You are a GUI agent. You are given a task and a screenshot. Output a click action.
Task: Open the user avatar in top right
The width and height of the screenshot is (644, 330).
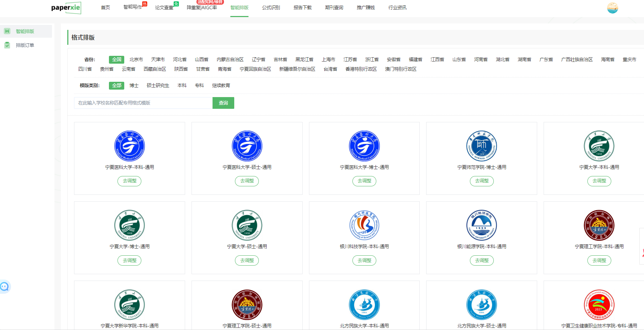[612, 8]
